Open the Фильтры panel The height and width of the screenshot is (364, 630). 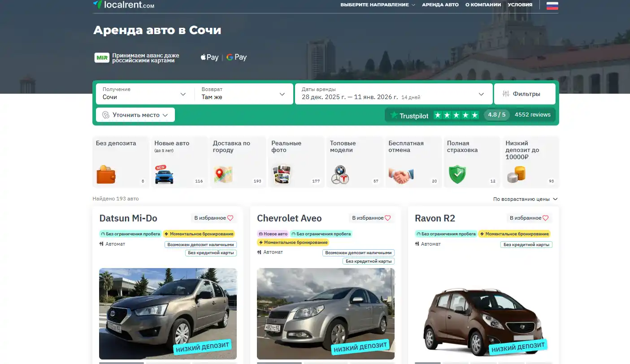click(525, 93)
